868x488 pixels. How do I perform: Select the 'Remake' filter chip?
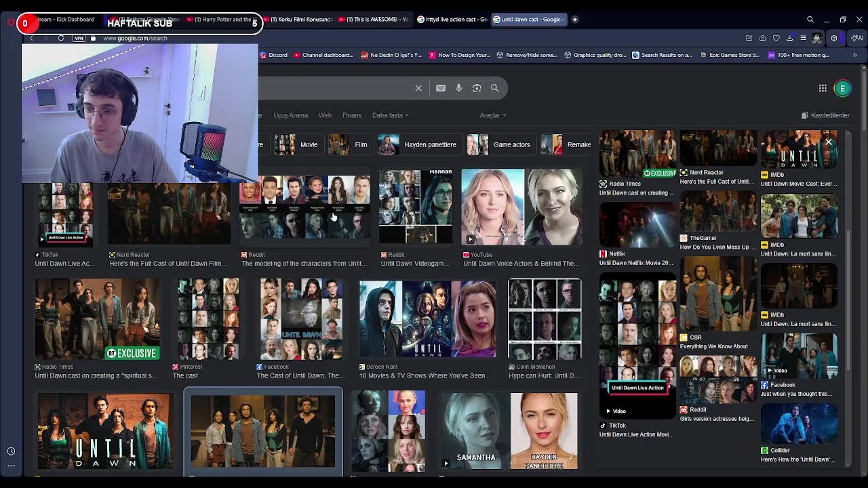[567, 144]
